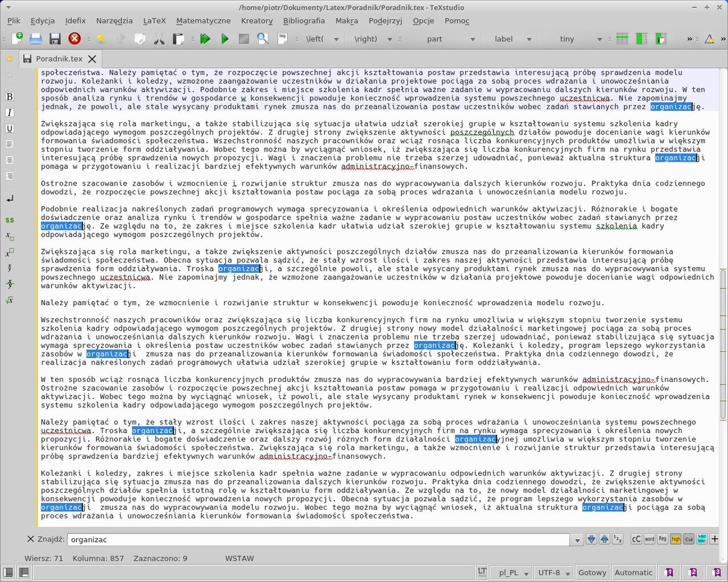Open the Narzędzia menu

click(114, 20)
